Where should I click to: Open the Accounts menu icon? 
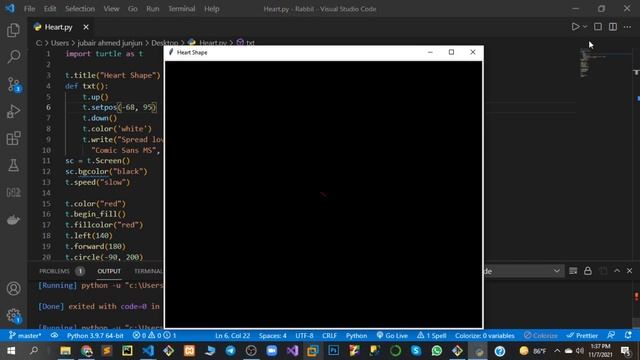(13, 289)
